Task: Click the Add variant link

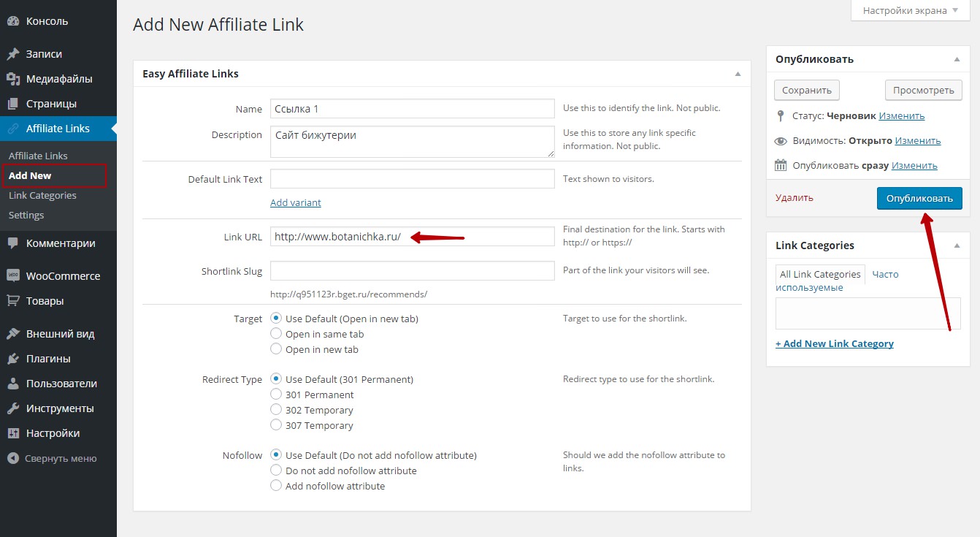Action: [x=296, y=202]
